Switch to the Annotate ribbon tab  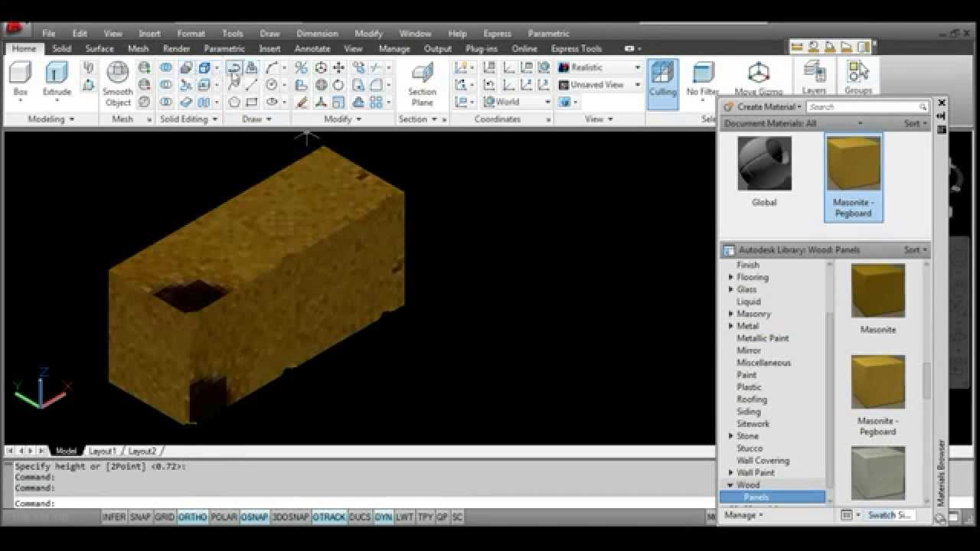click(x=312, y=49)
